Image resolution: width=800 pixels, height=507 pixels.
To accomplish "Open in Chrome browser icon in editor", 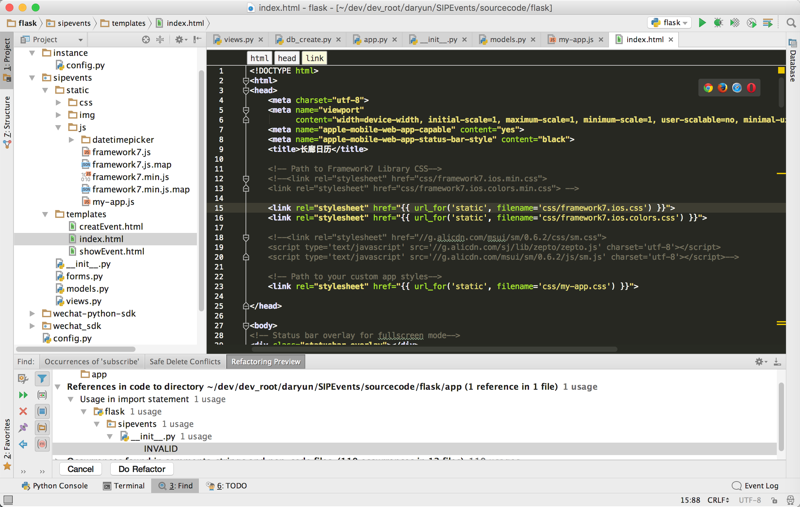I will click(709, 88).
